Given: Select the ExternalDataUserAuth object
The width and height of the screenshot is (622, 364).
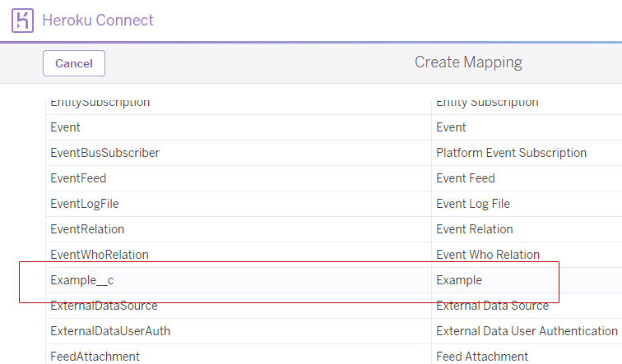Looking at the screenshot, I should click(x=110, y=331).
